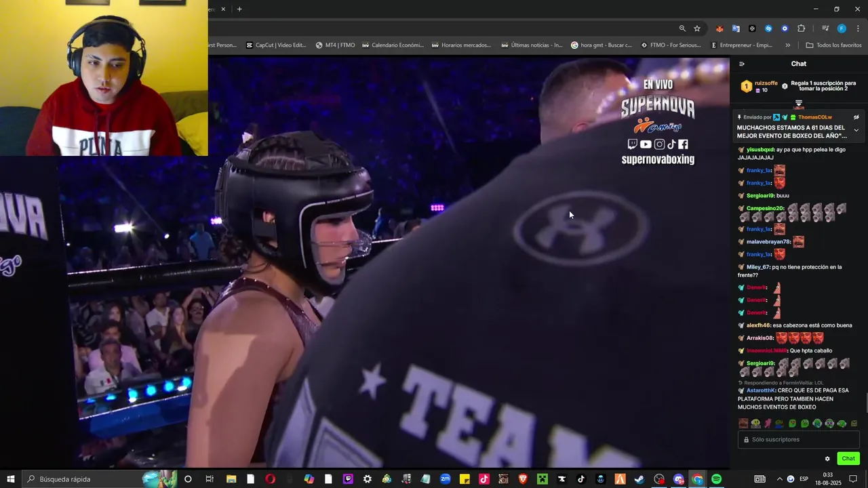
Task: Open the Últimas noticias bookmark
Action: point(532,45)
